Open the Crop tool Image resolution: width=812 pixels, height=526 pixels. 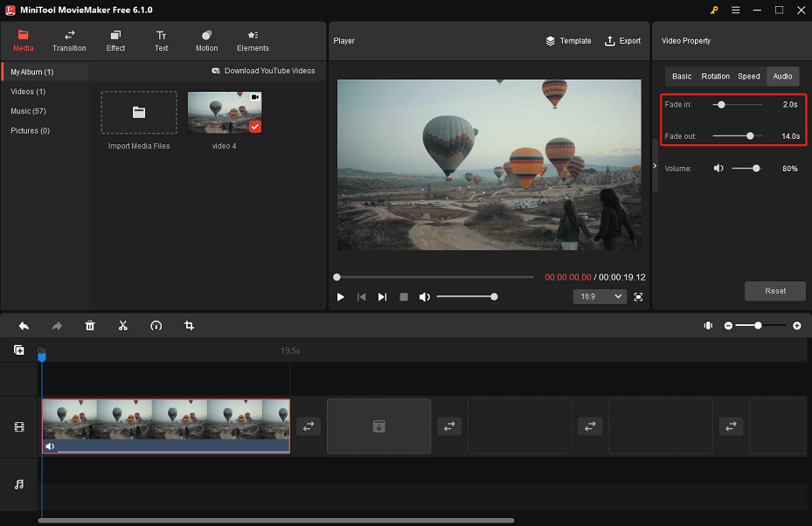(189, 326)
